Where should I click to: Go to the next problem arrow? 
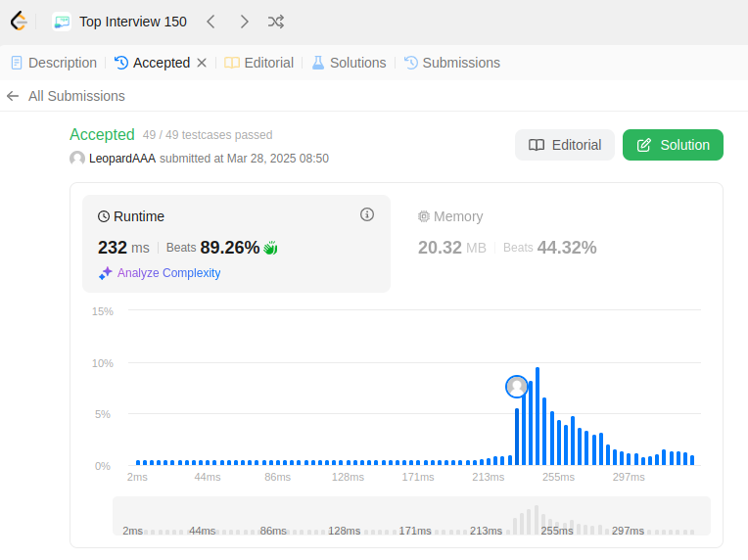click(244, 22)
